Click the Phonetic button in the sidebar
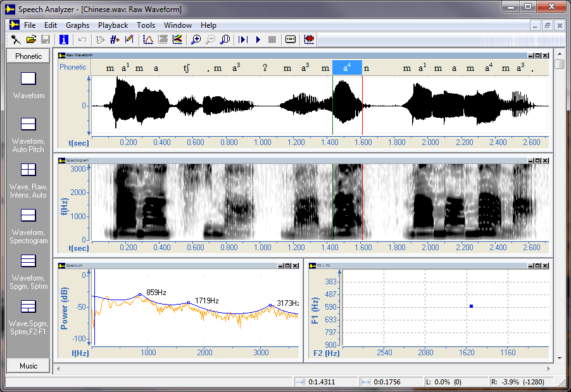571x392 pixels. coord(28,56)
